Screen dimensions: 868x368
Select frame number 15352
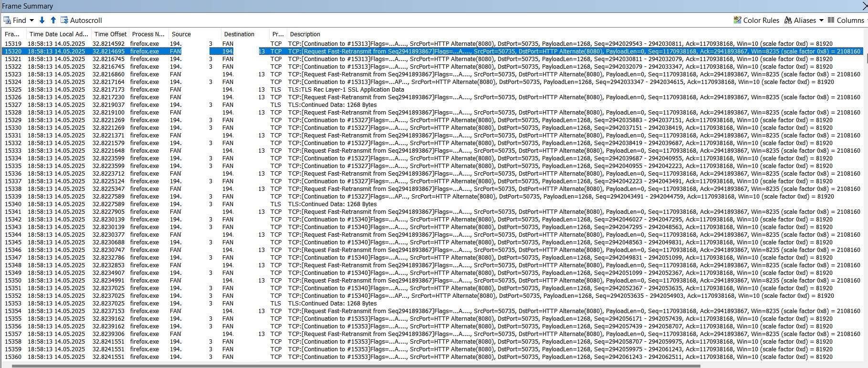coord(13,296)
